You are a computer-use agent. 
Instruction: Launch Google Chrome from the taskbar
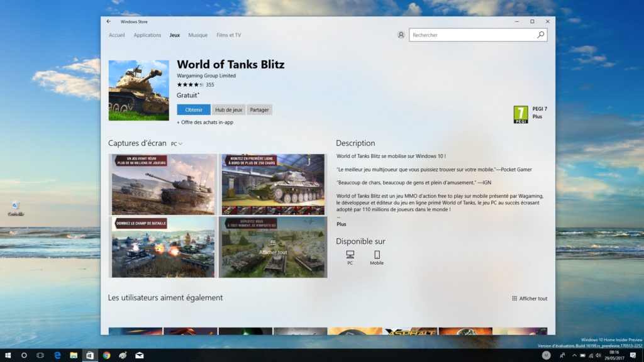coord(106,356)
